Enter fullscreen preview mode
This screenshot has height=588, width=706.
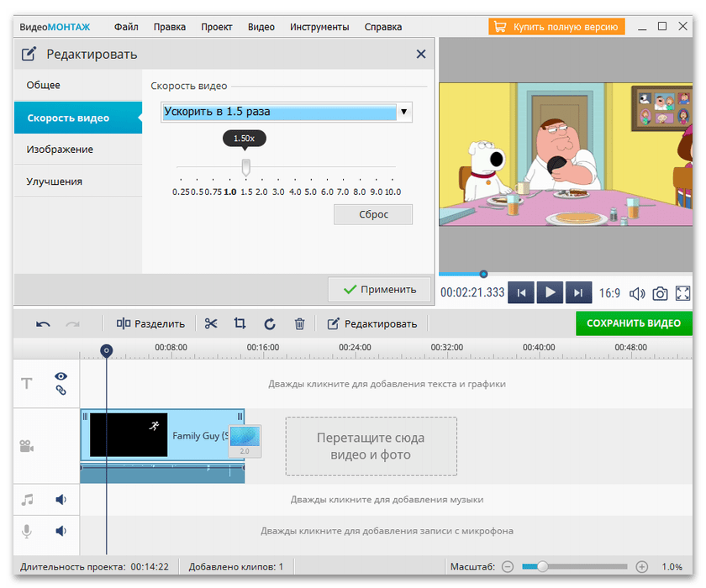coord(683,293)
